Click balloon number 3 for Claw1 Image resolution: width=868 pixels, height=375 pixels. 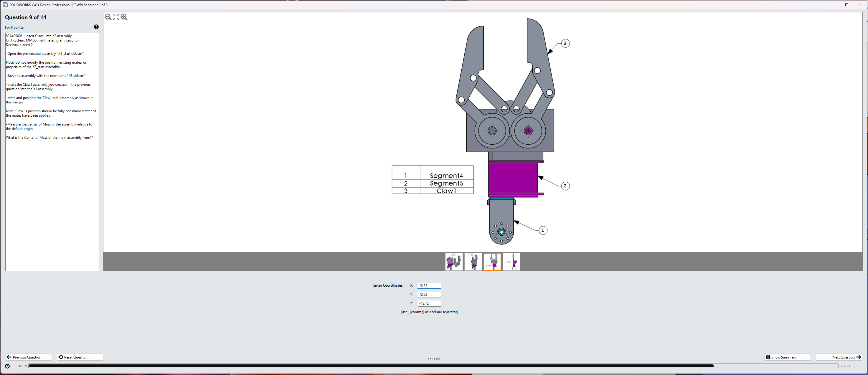(x=565, y=44)
